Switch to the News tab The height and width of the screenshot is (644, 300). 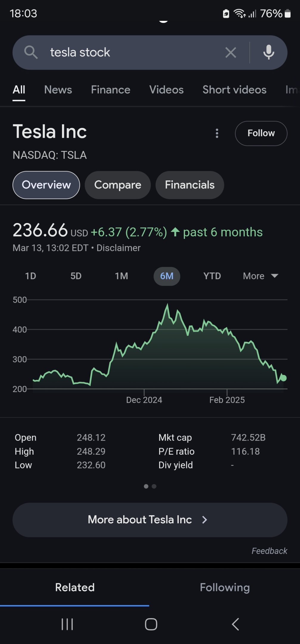58,90
